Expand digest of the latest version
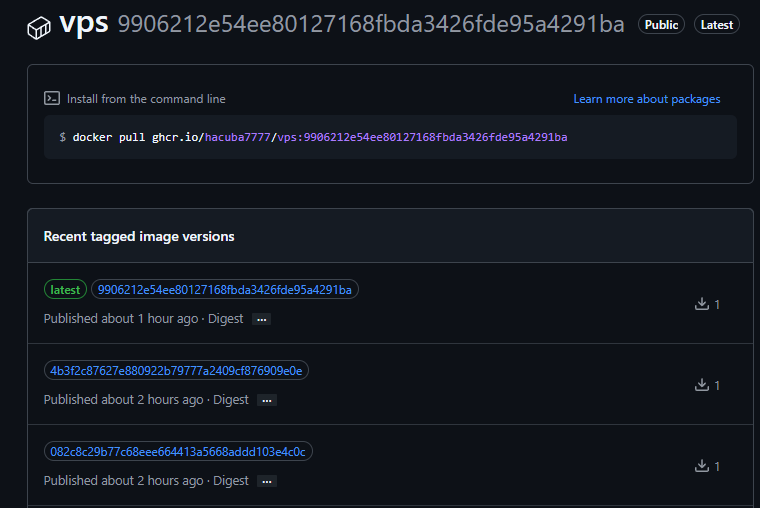The height and width of the screenshot is (508, 760). tap(261, 319)
